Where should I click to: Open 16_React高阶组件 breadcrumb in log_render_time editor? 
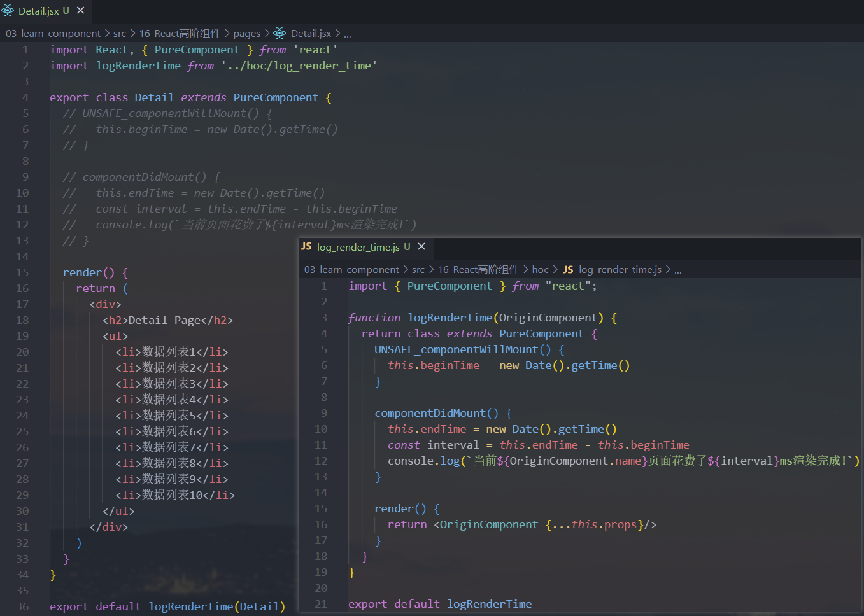click(478, 270)
